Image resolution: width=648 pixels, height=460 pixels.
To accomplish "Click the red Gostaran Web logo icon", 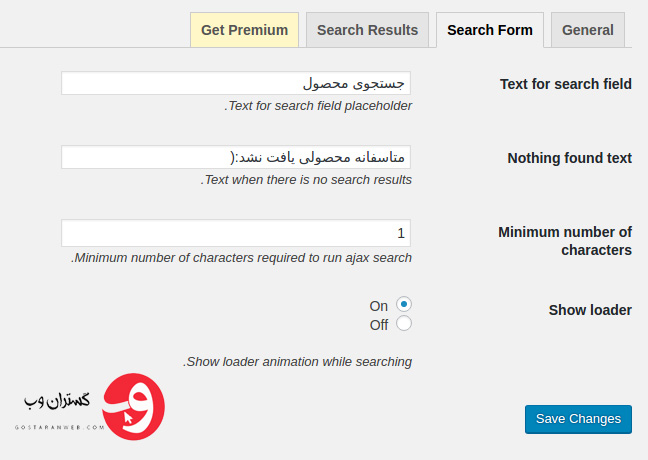I will tap(133, 407).
